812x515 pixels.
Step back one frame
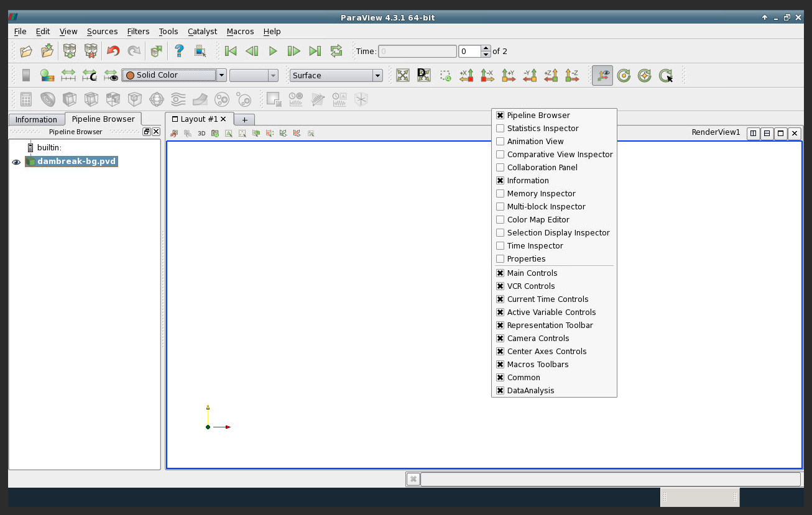point(252,51)
